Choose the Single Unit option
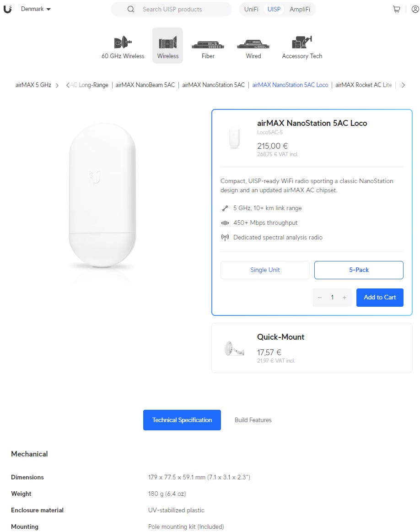420x532 pixels. (265, 270)
